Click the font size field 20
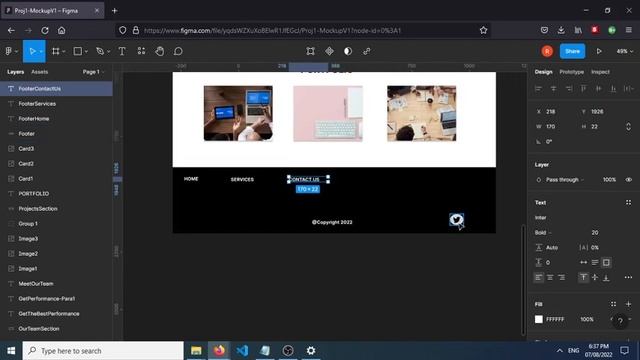The width and height of the screenshot is (640, 360). click(595, 233)
